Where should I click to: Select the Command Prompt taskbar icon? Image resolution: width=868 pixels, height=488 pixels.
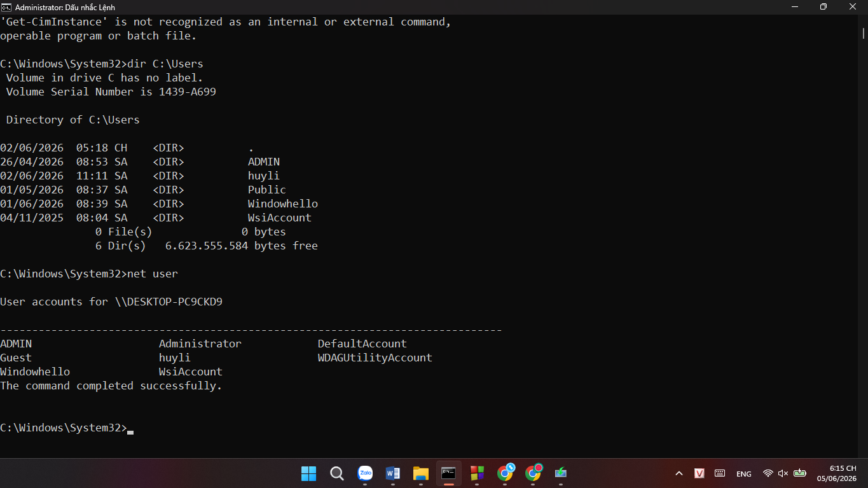449,473
